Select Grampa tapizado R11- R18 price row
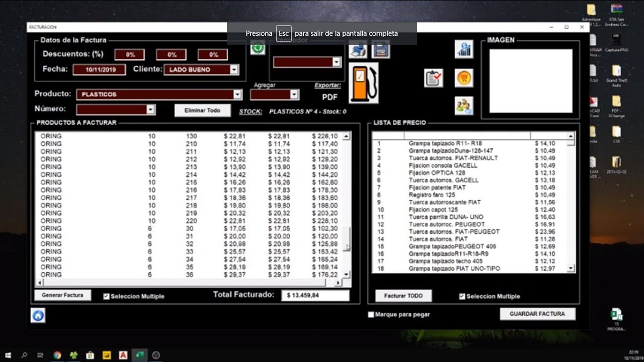The width and height of the screenshot is (644, 362). pyautogui.click(x=469, y=143)
